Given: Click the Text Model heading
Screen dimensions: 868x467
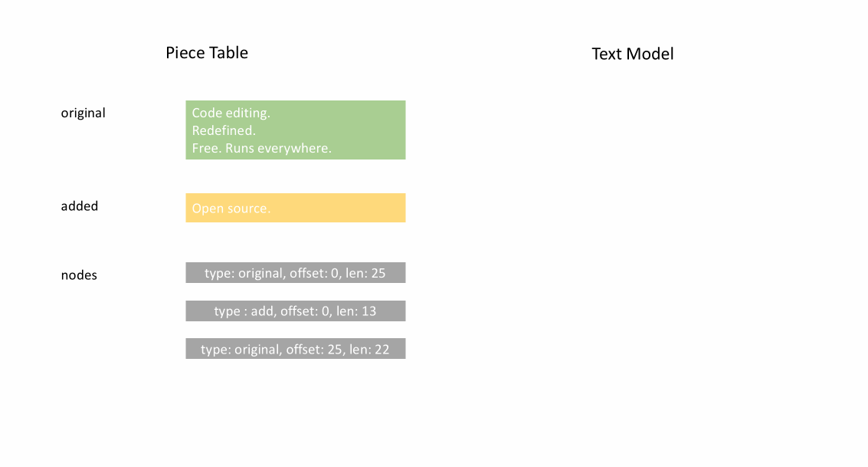Looking at the screenshot, I should pos(632,54).
